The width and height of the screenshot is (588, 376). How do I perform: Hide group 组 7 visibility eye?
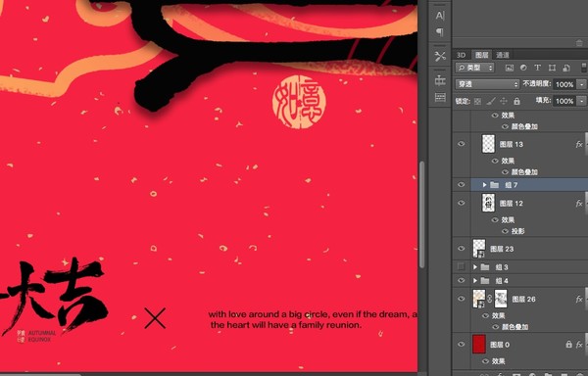pyautogui.click(x=462, y=185)
